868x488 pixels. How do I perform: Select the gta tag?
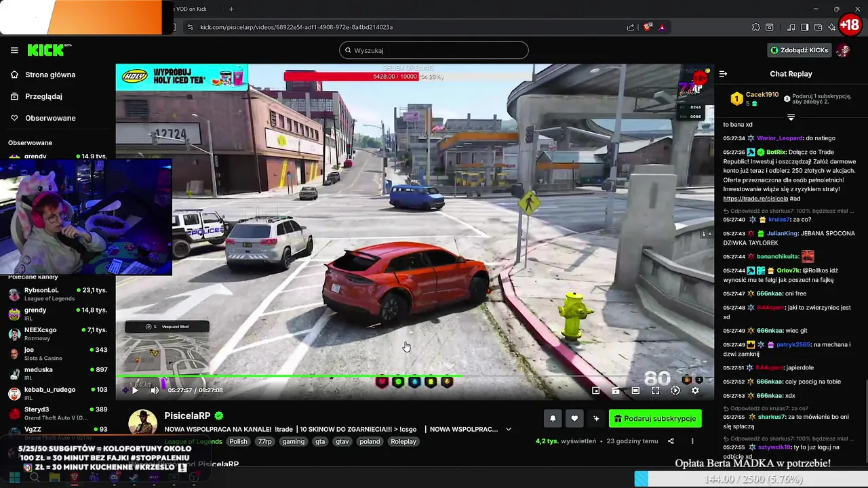(320, 441)
